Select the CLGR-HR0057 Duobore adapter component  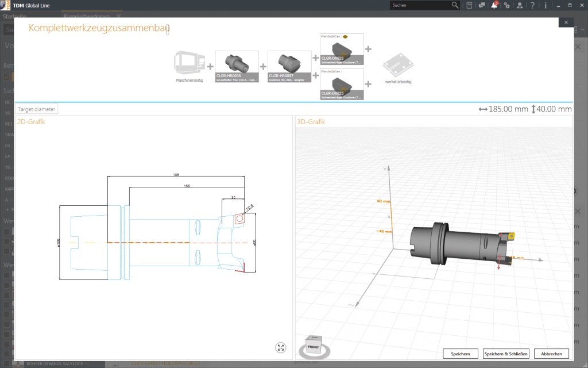point(289,67)
